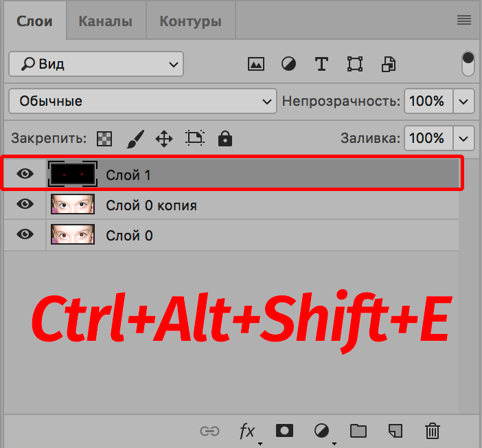The image size is (482, 448).
Task: Open the Обычные blend mode dropdown
Action: (x=143, y=101)
